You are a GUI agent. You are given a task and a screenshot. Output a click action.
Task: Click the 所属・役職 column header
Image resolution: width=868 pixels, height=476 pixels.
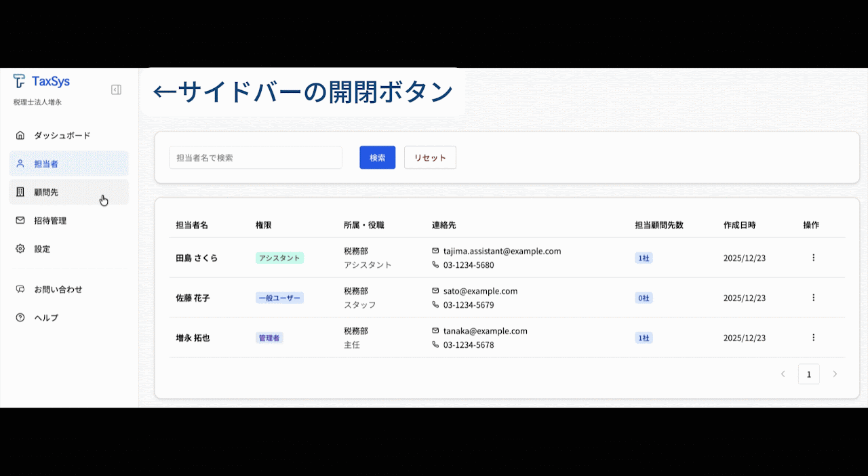[364, 225]
